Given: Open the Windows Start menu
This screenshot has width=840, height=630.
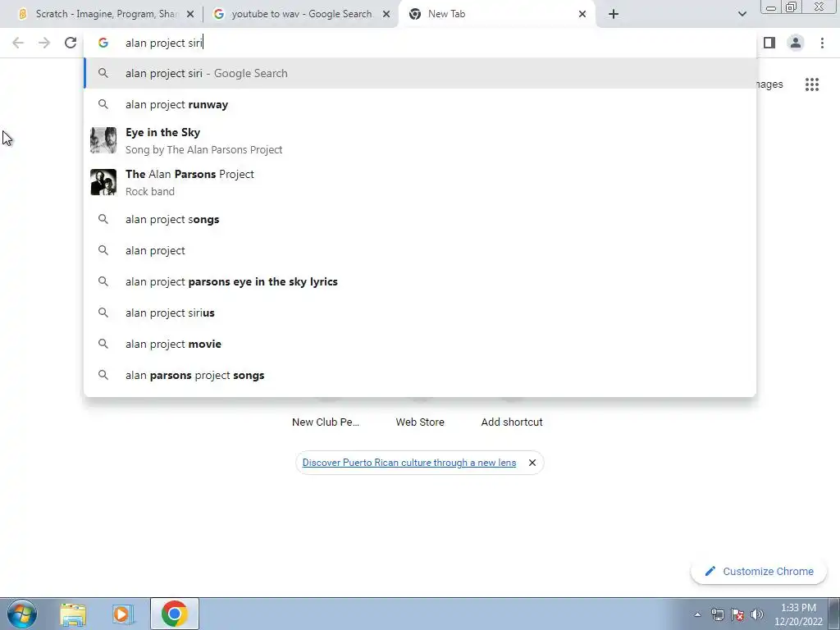Looking at the screenshot, I should pyautogui.click(x=22, y=614).
